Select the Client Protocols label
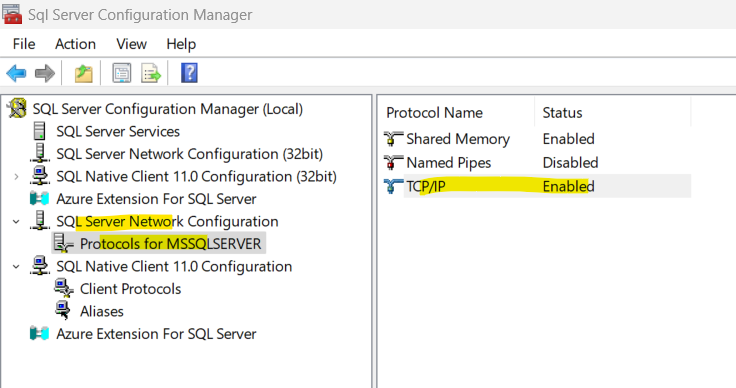The height and width of the screenshot is (388, 736). (x=130, y=289)
